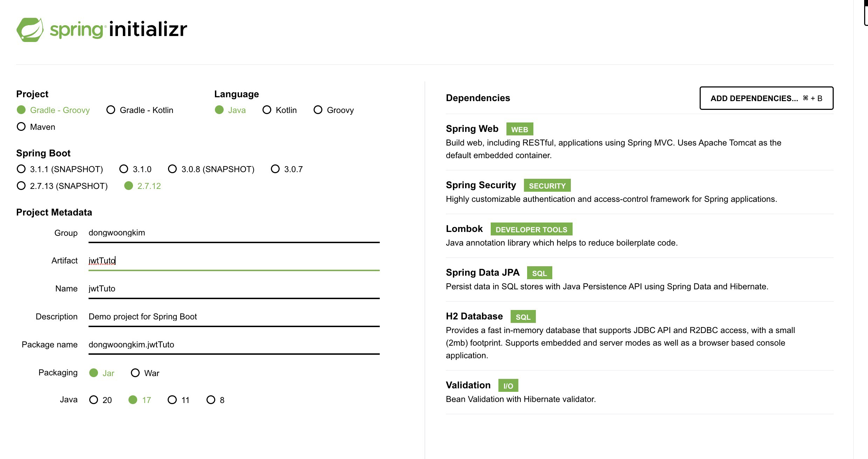Viewport: 868px width, 459px height.
Task: Choose Spring Boot 3.0.7 version
Action: coord(287,169)
